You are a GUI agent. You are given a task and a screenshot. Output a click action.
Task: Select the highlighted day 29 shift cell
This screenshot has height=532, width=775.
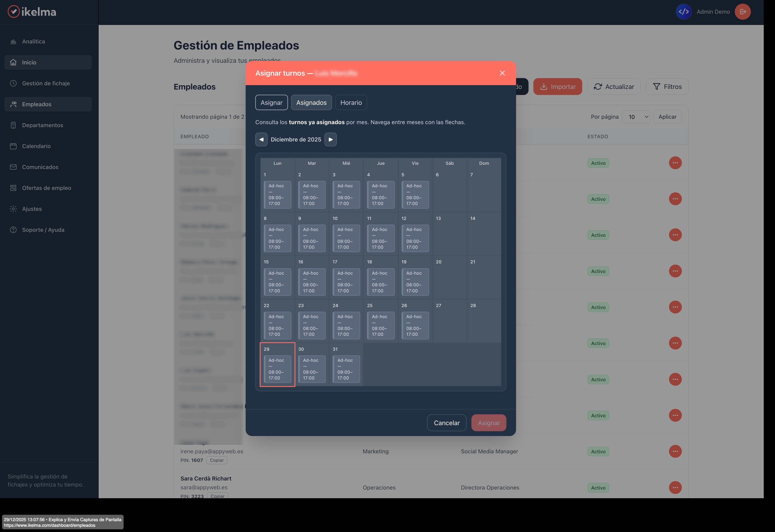pyautogui.click(x=277, y=369)
